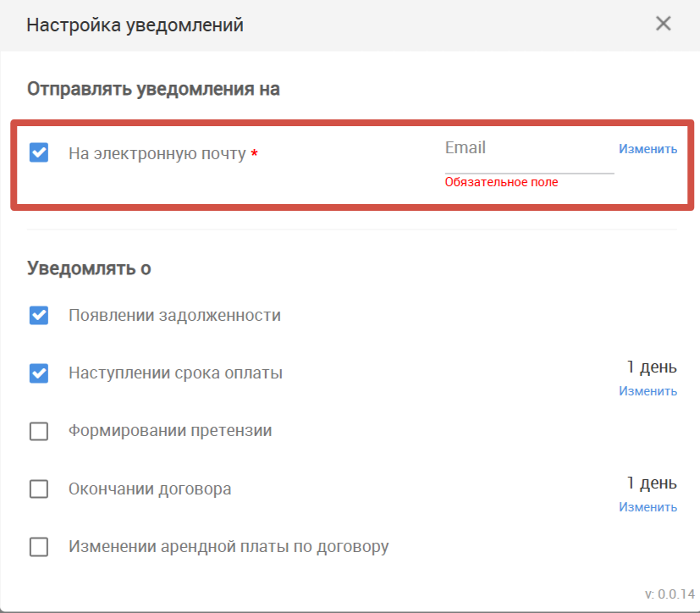Screen dimensions: 700x613
Task: Click the Появлении задолженности label
Action: click(x=174, y=315)
